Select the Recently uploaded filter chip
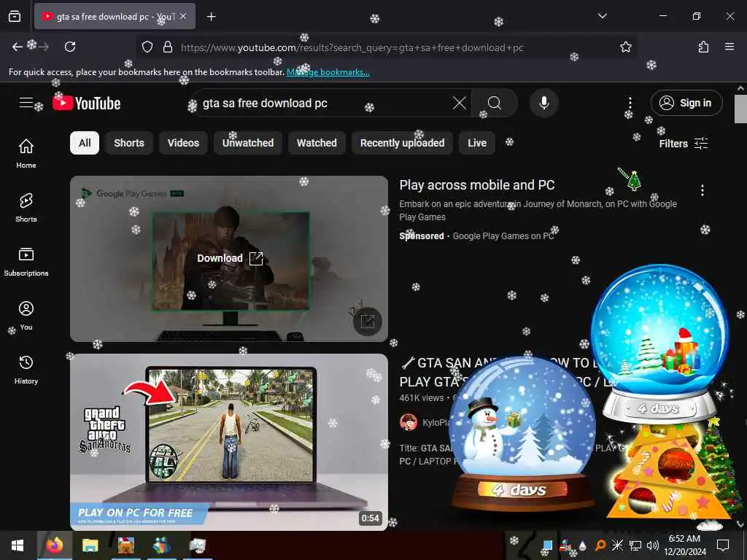 [x=402, y=143]
